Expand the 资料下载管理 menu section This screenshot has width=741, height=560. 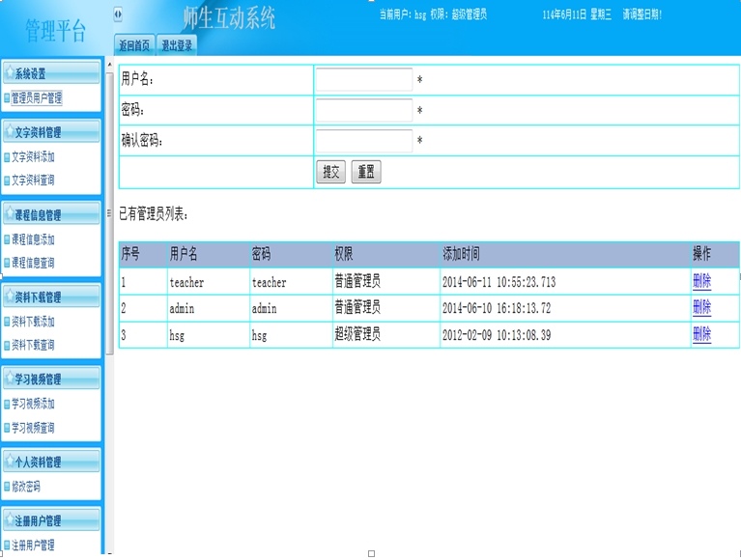pos(51,296)
